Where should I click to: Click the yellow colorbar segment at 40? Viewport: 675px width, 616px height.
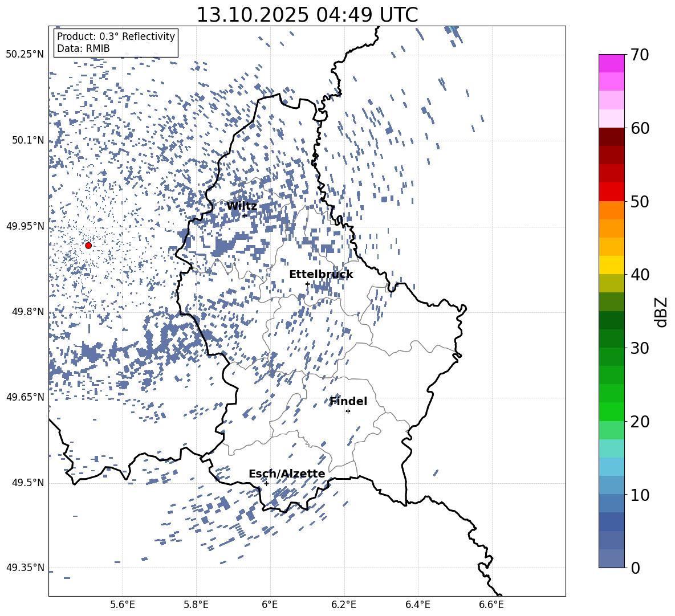point(611,265)
